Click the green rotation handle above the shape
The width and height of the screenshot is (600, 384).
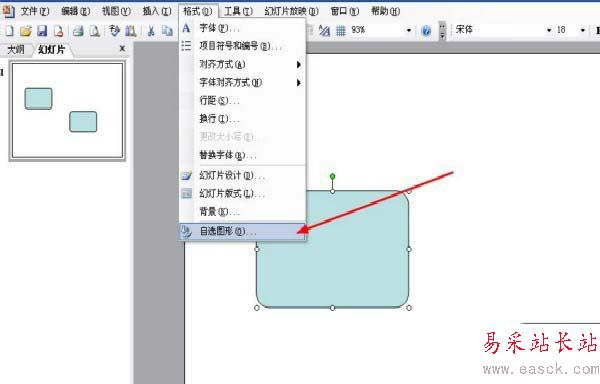coord(333,176)
